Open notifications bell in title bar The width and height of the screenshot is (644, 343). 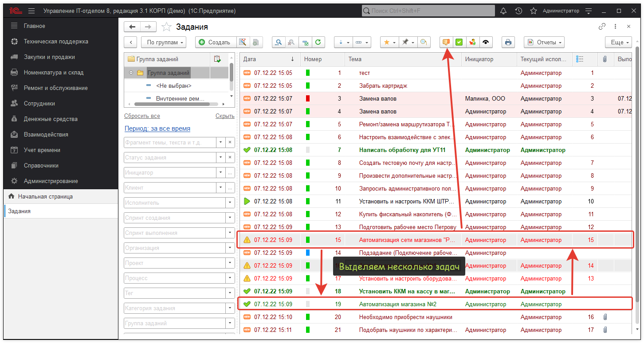(x=503, y=11)
